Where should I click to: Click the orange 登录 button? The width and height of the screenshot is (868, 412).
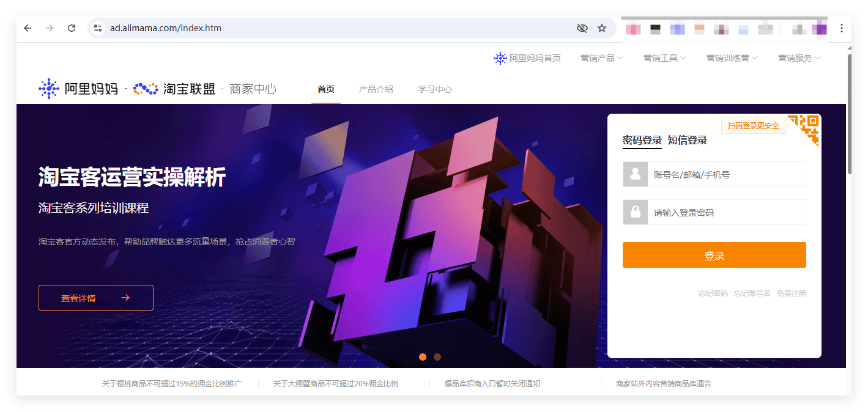point(714,255)
